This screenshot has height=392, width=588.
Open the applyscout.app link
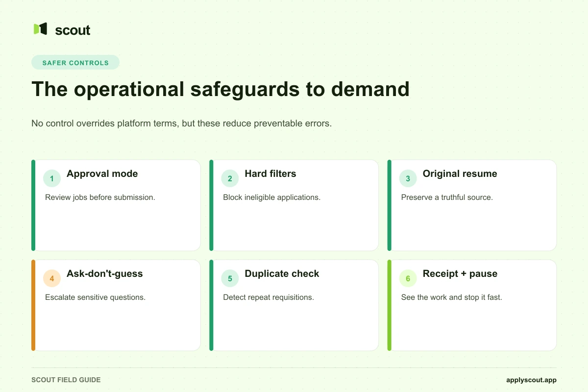coord(531,380)
